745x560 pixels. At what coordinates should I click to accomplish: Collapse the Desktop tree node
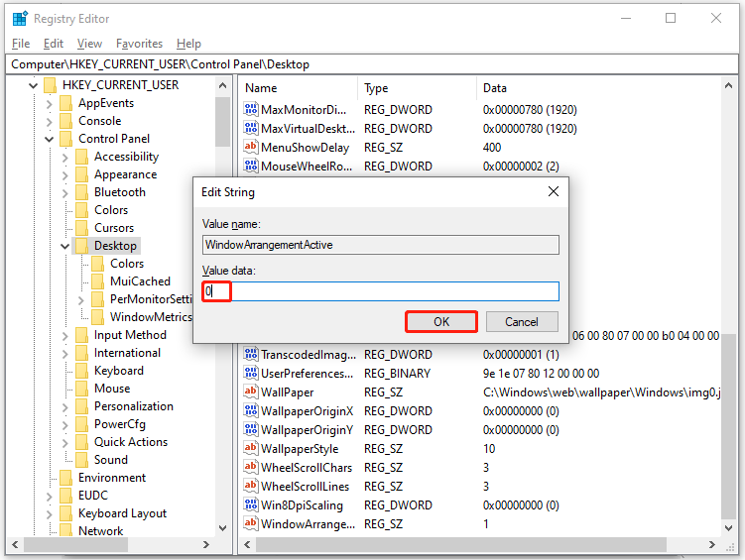click(x=65, y=247)
